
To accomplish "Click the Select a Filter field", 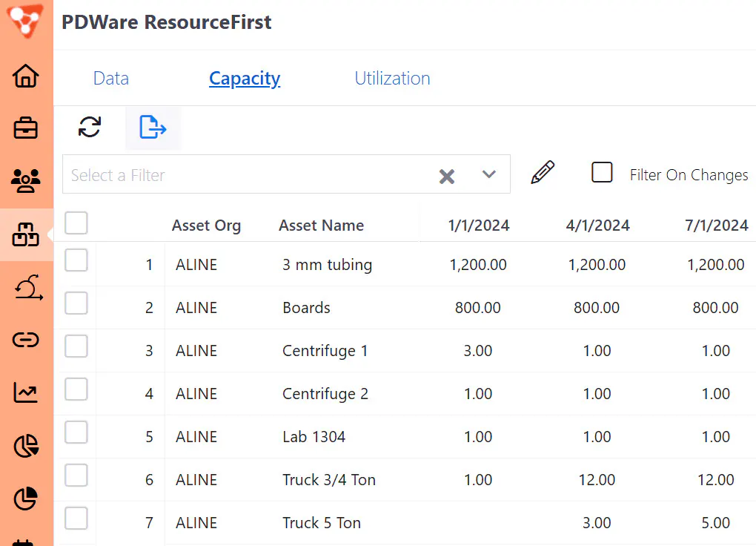I will coord(286,174).
